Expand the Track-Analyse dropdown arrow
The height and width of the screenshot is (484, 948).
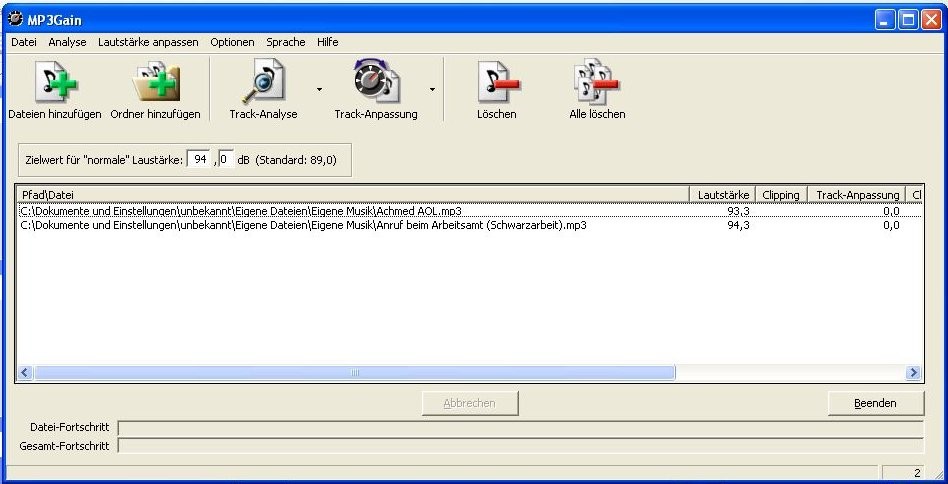pos(319,89)
